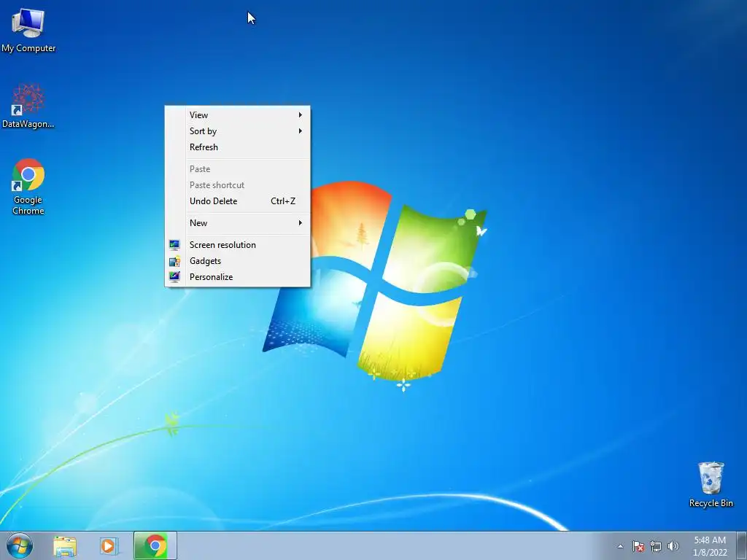Open Screen resolution settings
The width and height of the screenshot is (747, 560).
pos(238,245)
